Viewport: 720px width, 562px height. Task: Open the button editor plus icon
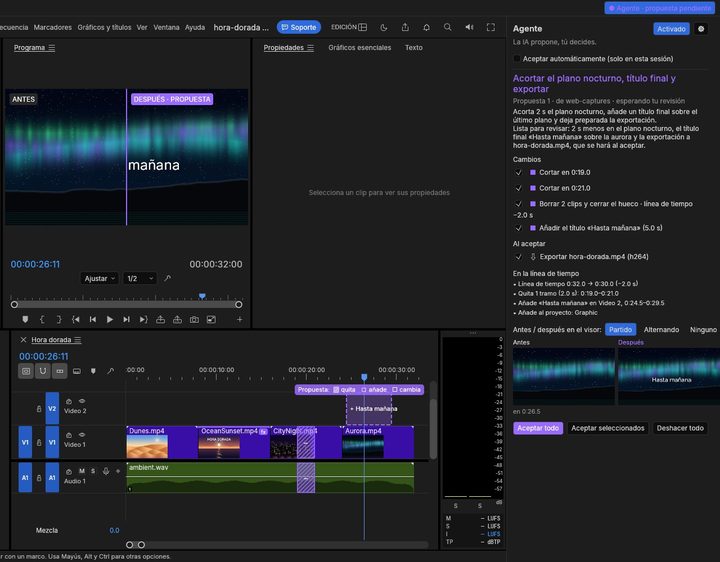click(240, 320)
